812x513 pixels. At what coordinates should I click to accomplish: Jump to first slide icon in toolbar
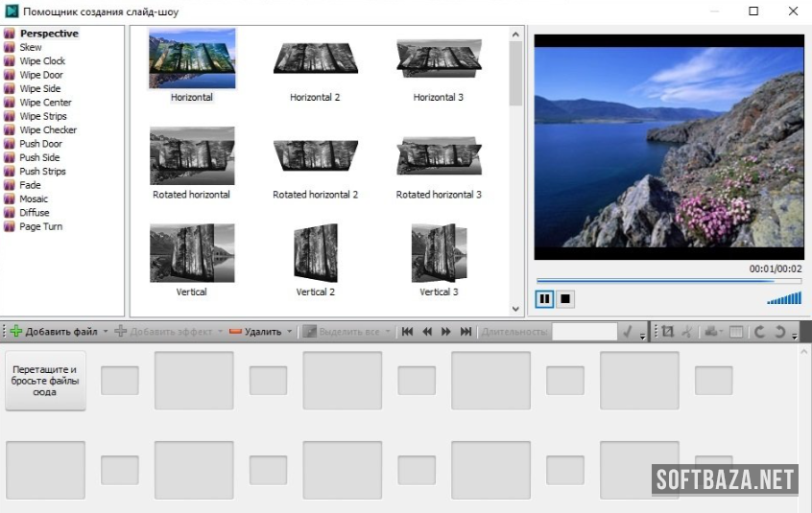point(407,332)
